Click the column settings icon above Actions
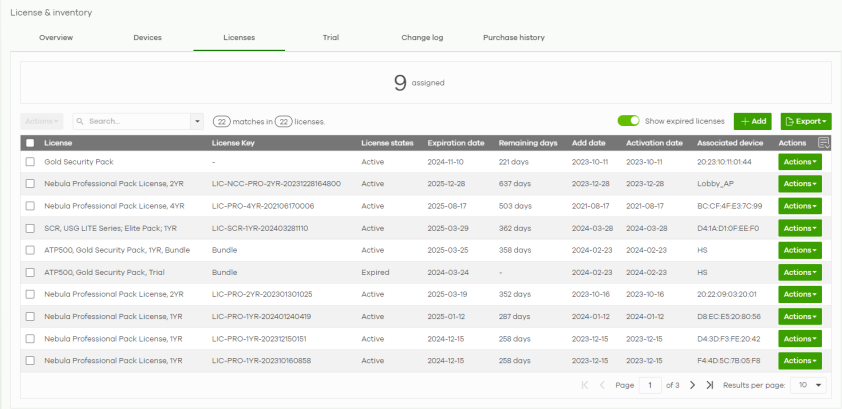The width and height of the screenshot is (842, 409). click(823, 143)
